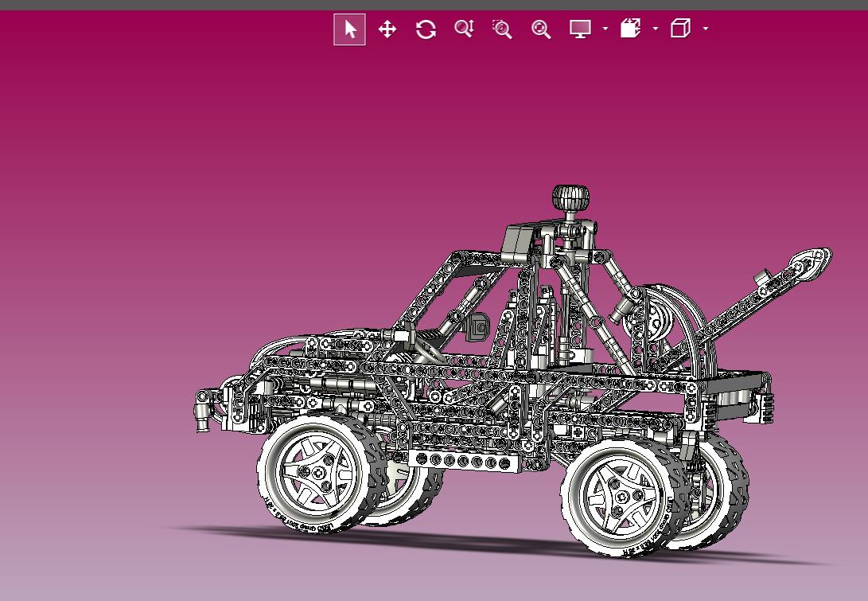Activate the Select arrow tool
The height and width of the screenshot is (601, 868).
[x=349, y=29]
